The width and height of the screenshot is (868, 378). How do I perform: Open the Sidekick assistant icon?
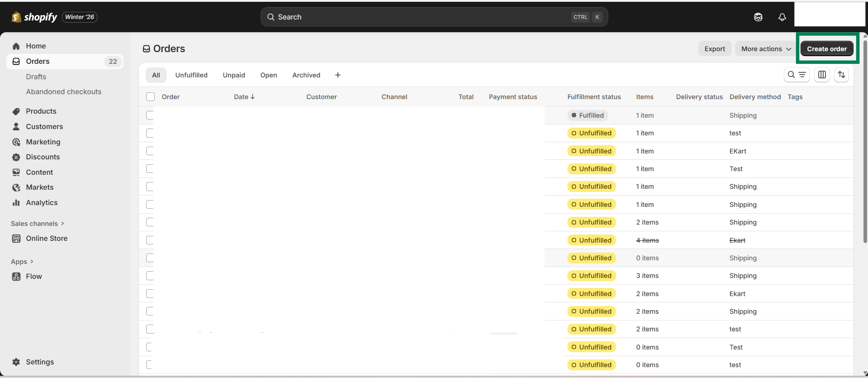point(758,17)
